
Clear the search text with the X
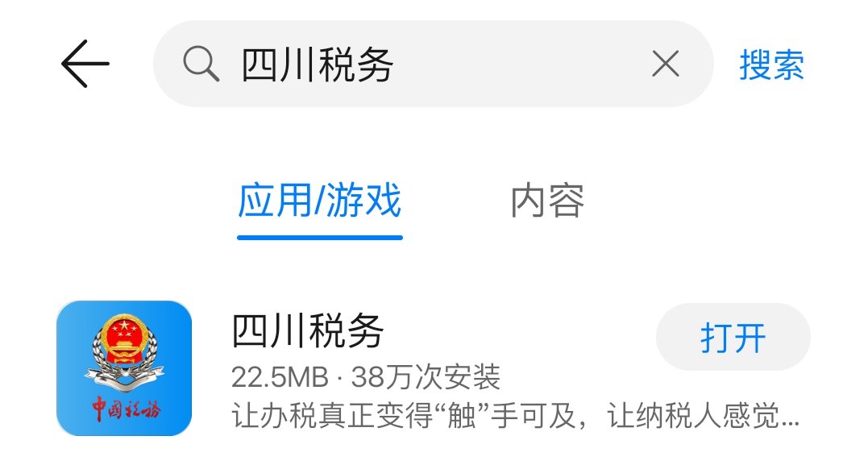point(666,64)
